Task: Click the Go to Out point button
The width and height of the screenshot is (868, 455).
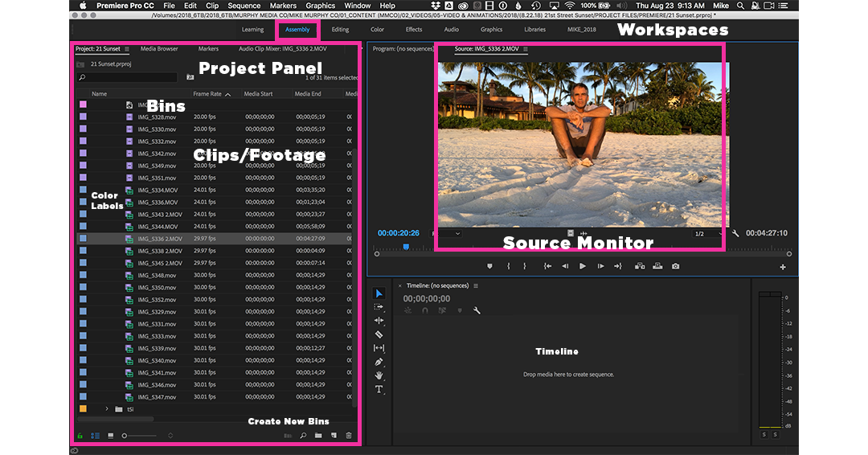Action: [x=618, y=266]
